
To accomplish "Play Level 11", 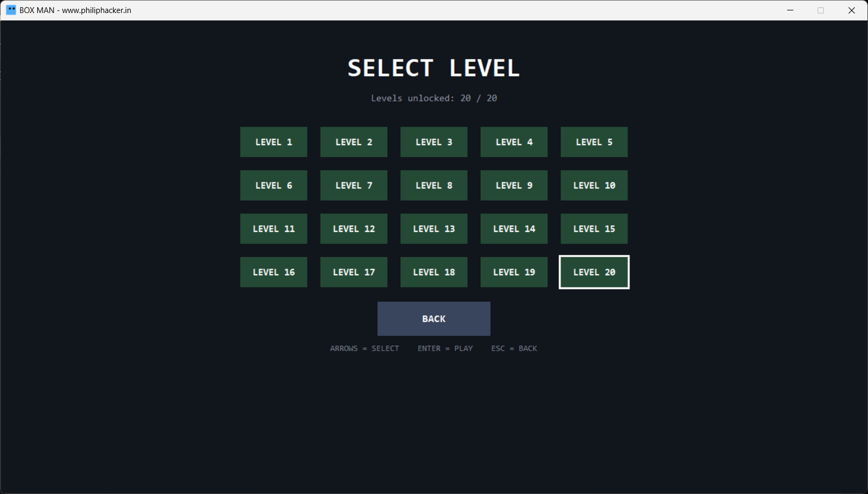I will (x=273, y=229).
